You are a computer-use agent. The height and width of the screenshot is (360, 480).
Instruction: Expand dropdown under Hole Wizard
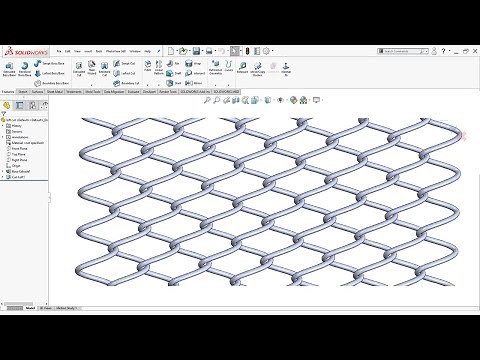(92, 85)
